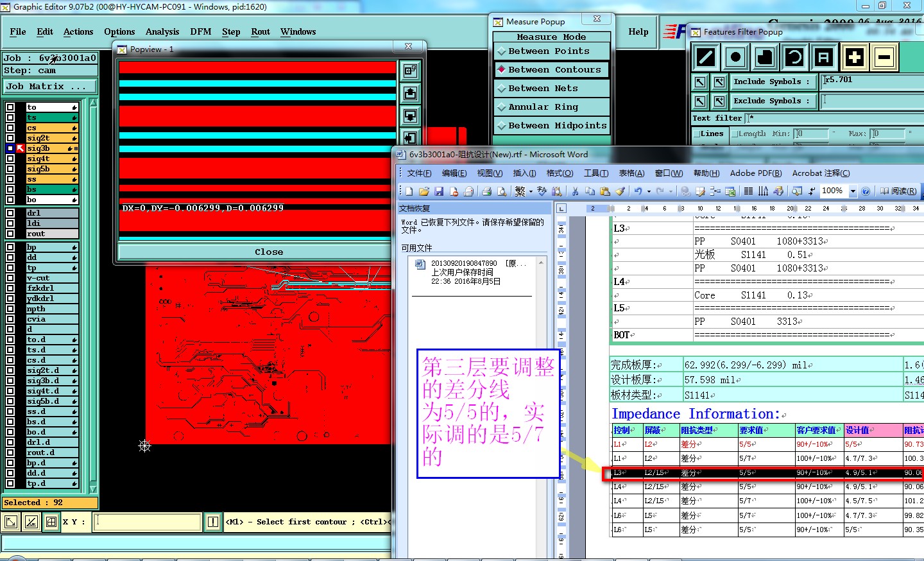Click first arrow icon beside Include Symbols
Image resolution: width=924 pixels, height=561 pixels.
click(700, 82)
